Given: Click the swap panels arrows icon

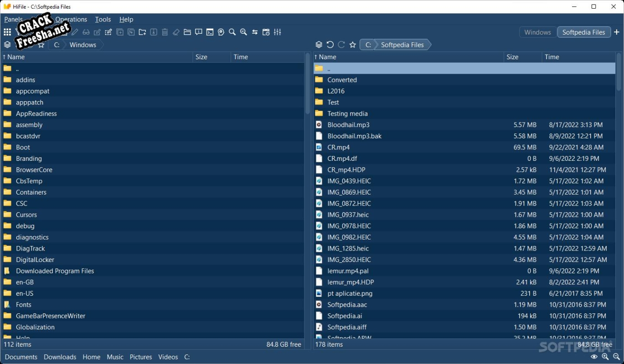Looking at the screenshot, I should pos(255,32).
